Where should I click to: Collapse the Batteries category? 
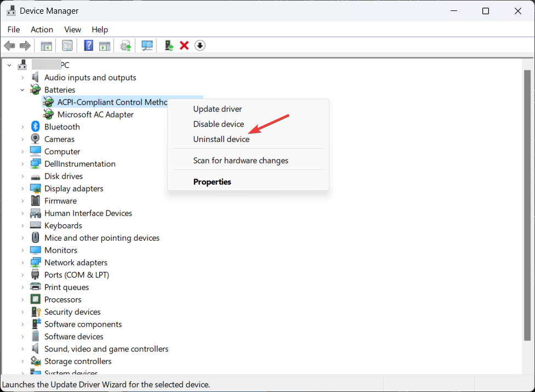22,90
